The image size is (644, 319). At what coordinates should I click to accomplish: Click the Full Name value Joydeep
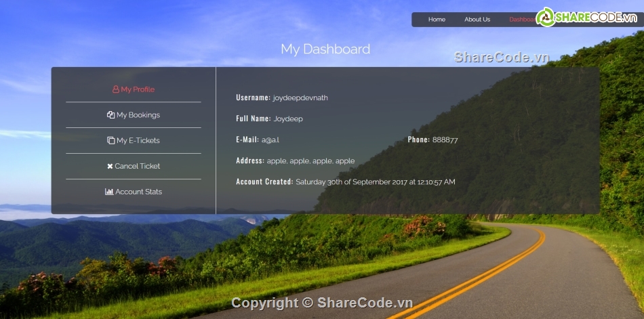pyautogui.click(x=288, y=119)
